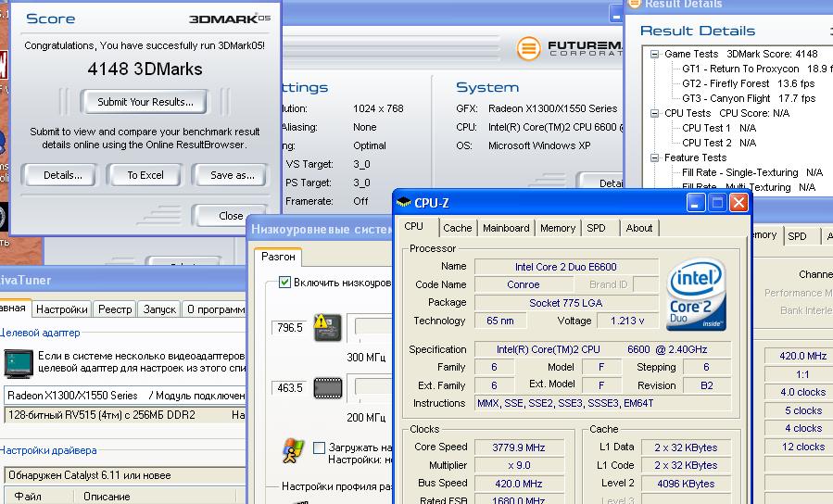The width and height of the screenshot is (833, 504).
Task: Click the Futuremark orange logo
Action: tap(528, 49)
